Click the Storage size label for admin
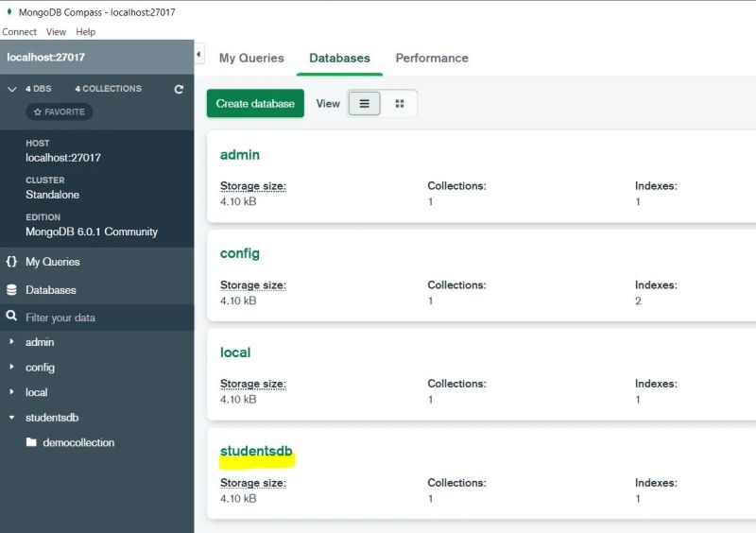This screenshot has height=533, width=756. pyautogui.click(x=253, y=186)
